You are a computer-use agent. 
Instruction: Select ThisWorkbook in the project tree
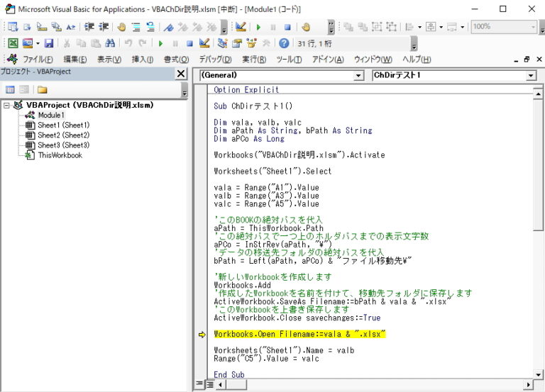click(60, 155)
